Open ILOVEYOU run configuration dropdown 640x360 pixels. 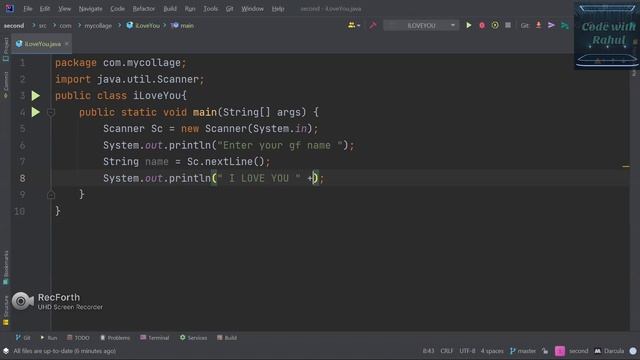pos(421,25)
